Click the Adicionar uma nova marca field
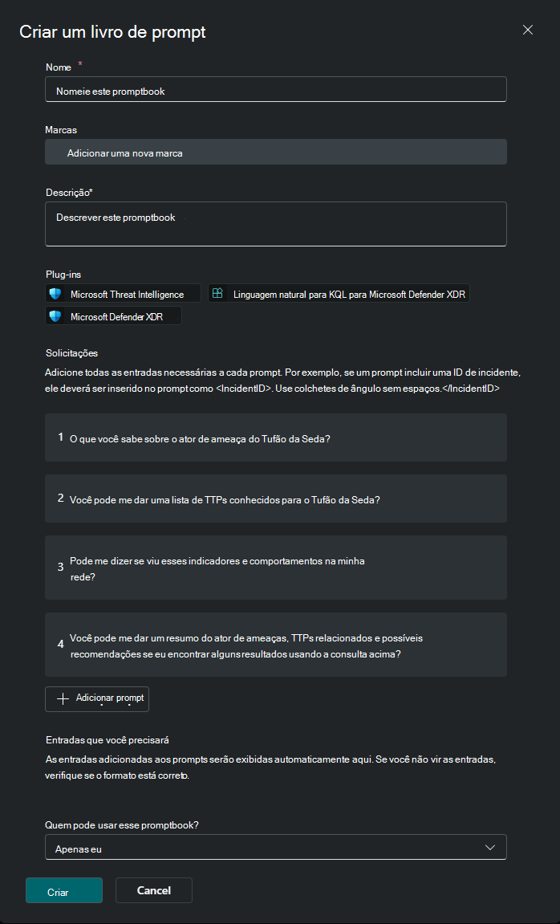Screen dimensions: 560x924 [x=275, y=153]
